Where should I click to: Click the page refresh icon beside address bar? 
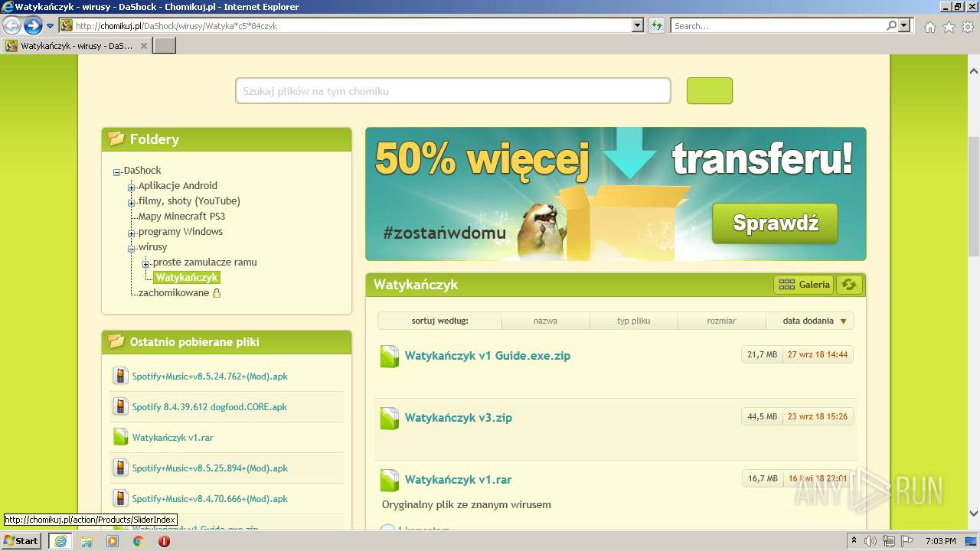pyautogui.click(x=657, y=26)
